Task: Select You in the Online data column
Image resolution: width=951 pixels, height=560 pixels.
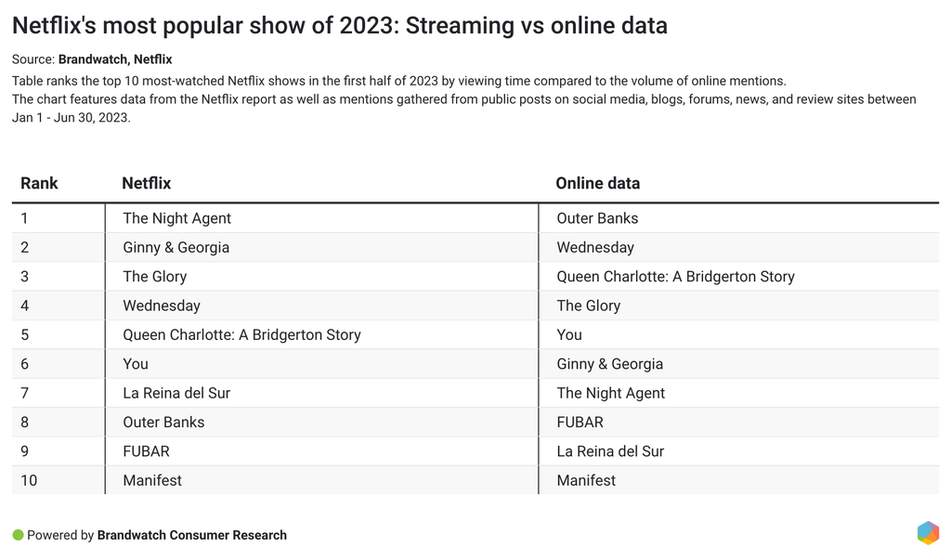Action: click(x=569, y=334)
